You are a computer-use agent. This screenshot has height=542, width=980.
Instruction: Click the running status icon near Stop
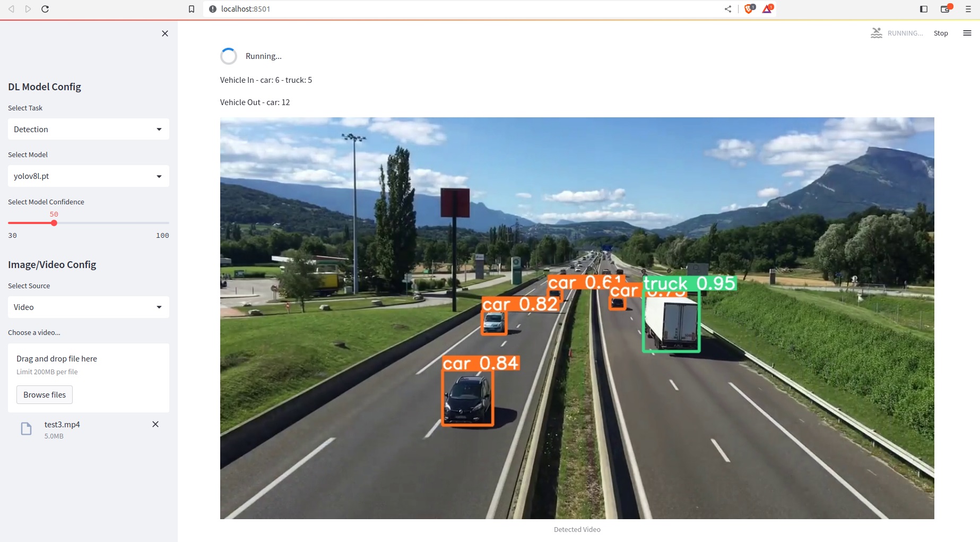click(876, 32)
